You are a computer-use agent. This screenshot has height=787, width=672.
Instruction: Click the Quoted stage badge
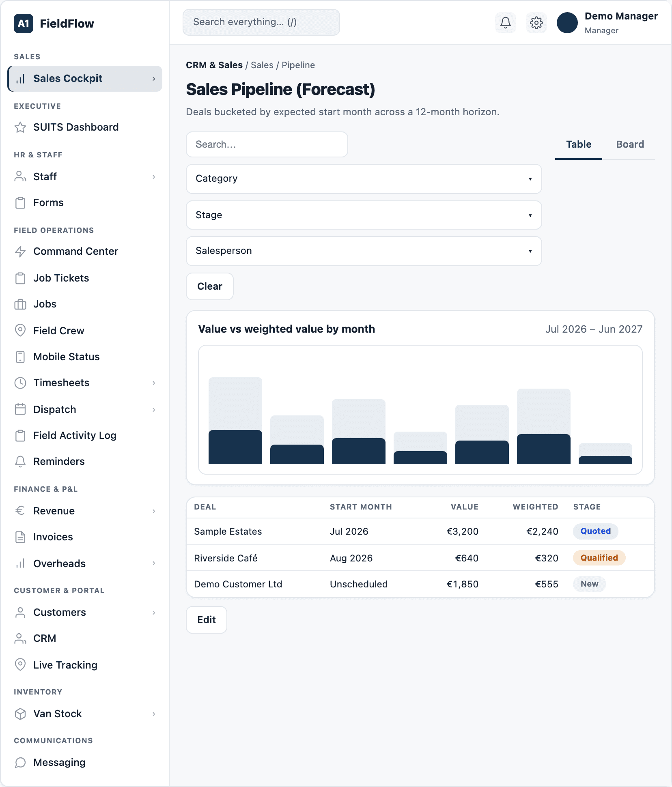point(595,531)
